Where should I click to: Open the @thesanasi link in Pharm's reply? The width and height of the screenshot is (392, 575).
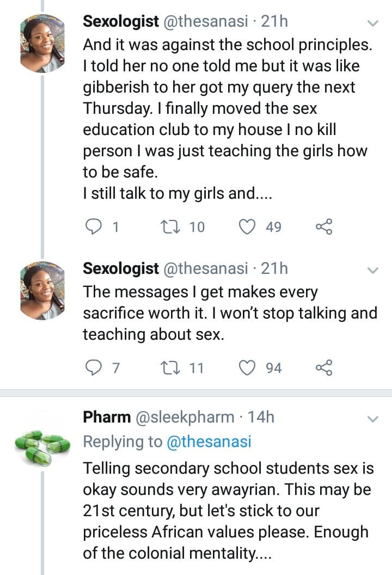(x=209, y=442)
